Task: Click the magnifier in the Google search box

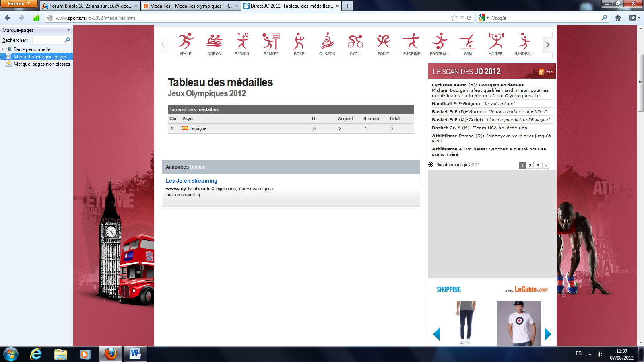Action: (604, 18)
